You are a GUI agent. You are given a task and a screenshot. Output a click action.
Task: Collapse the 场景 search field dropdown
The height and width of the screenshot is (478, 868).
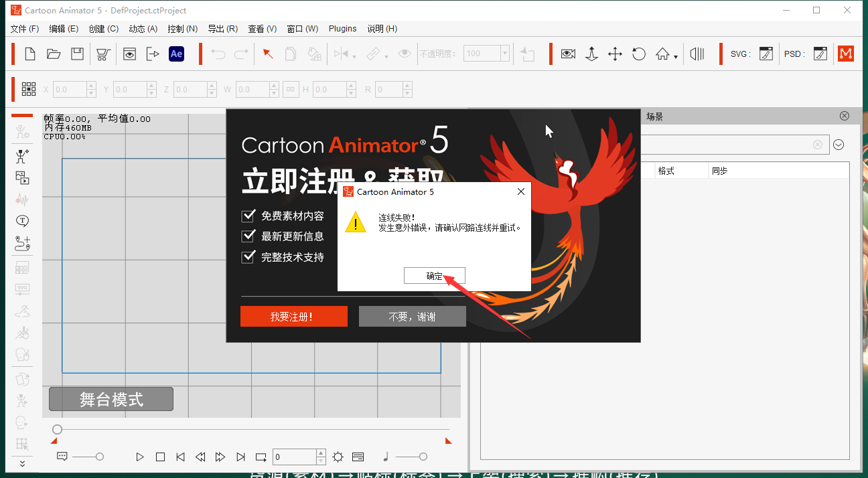839,144
